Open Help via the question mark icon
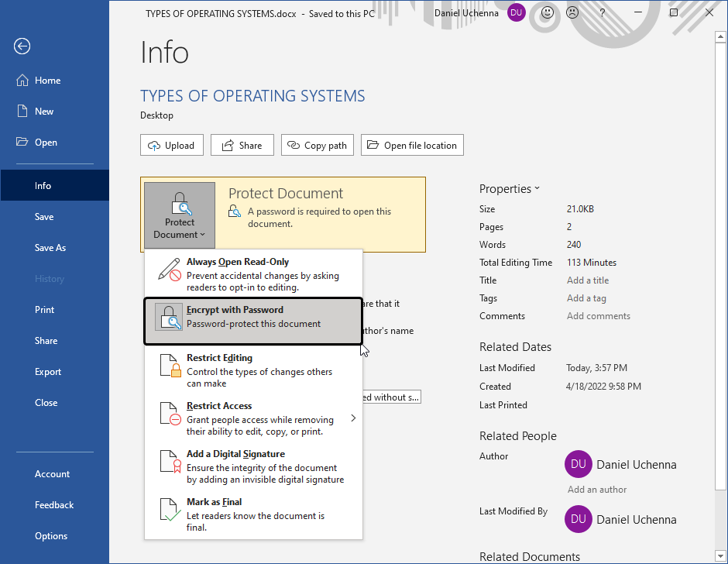This screenshot has height=564, width=728. pos(602,13)
